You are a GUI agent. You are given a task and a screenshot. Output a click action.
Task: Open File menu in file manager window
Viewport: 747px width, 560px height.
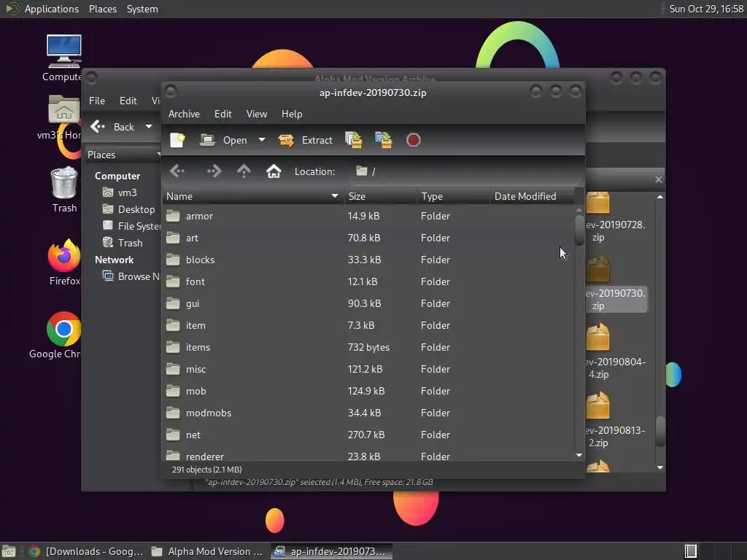coord(97,101)
